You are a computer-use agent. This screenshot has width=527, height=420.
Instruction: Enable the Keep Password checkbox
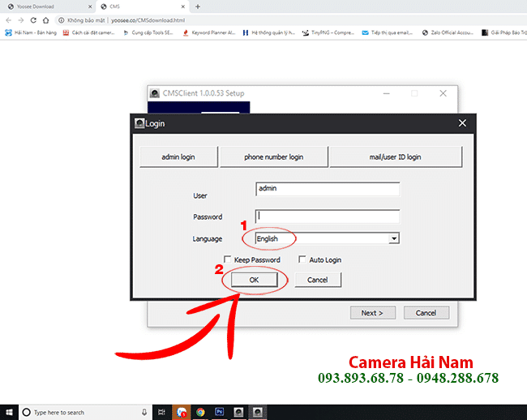pos(228,259)
